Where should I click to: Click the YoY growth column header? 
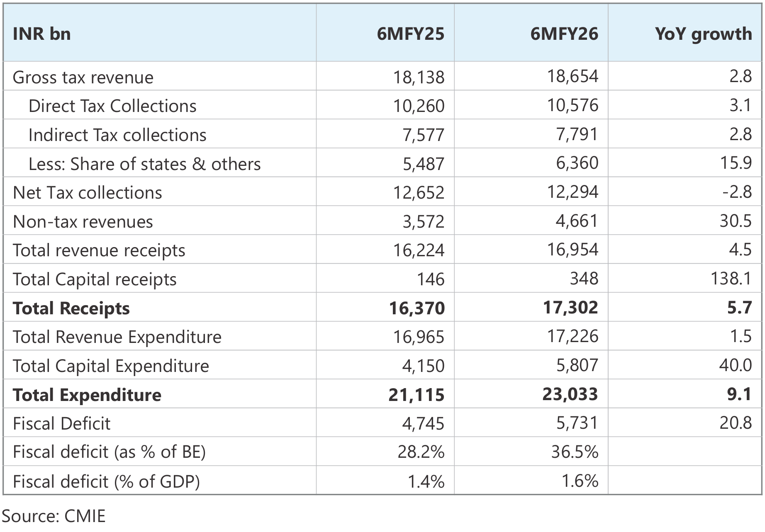pos(703,34)
